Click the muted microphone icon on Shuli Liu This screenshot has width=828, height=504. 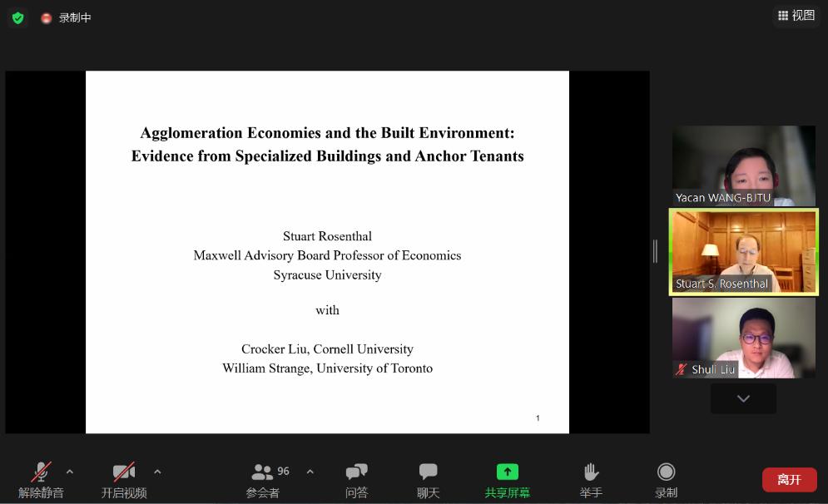[682, 369]
